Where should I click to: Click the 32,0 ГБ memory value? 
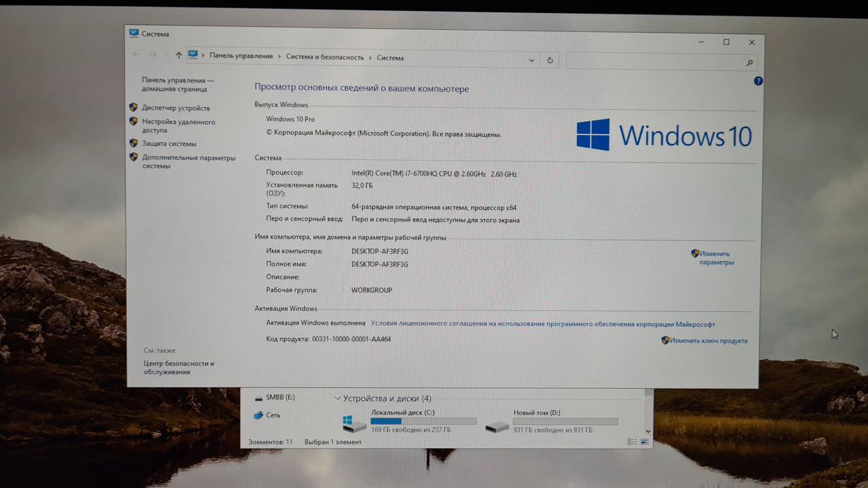362,185
